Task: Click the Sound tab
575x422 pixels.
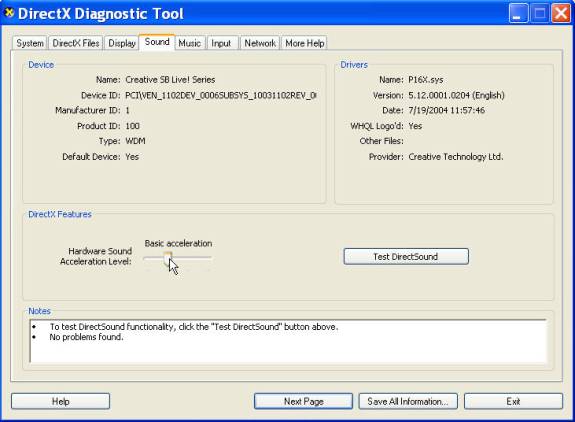Action: [x=157, y=42]
